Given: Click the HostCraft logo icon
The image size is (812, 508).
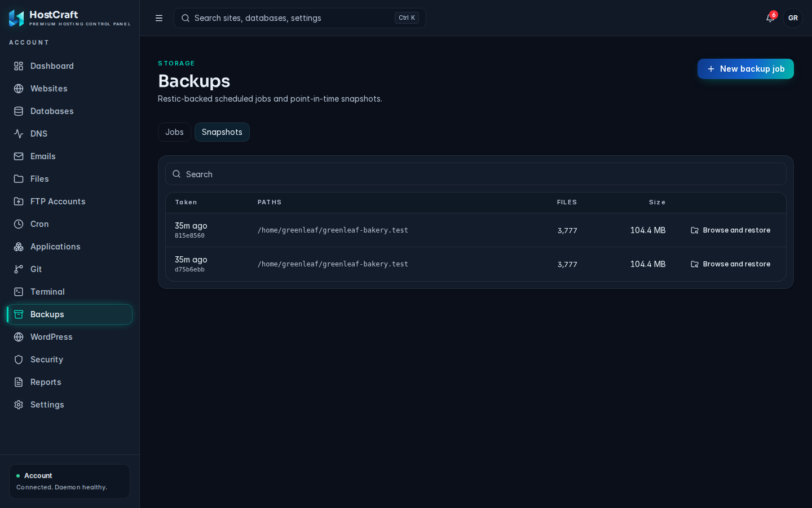Looking at the screenshot, I should pyautogui.click(x=16, y=18).
